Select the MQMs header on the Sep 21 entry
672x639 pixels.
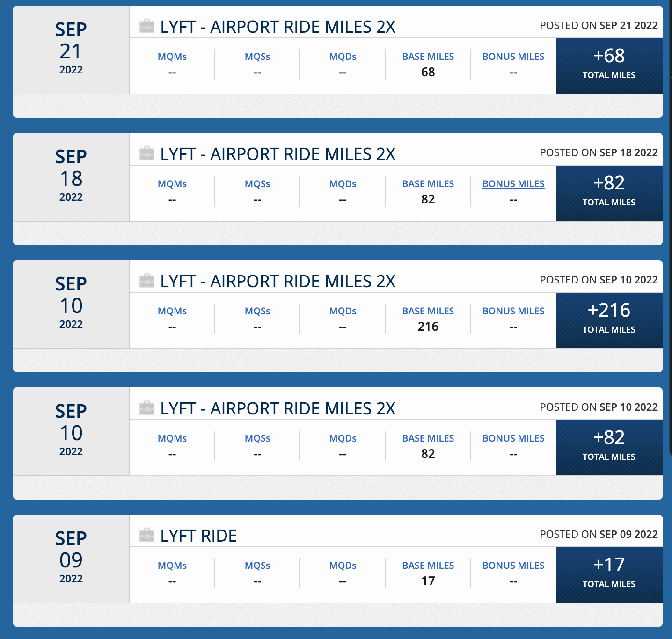point(172,56)
